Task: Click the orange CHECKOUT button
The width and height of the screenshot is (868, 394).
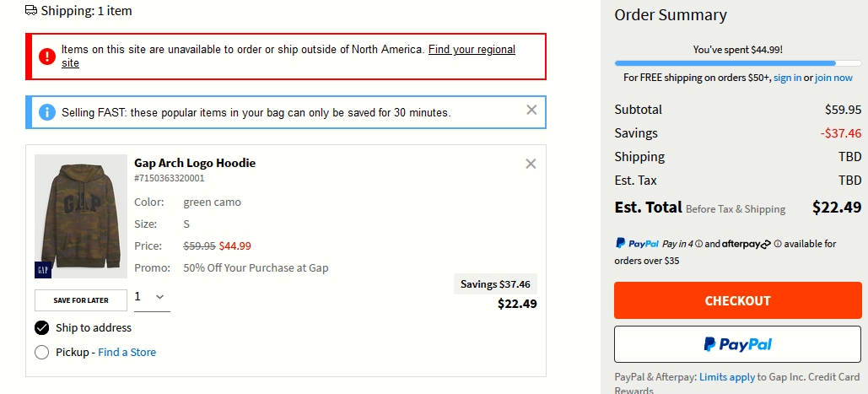Action: [737, 300]
